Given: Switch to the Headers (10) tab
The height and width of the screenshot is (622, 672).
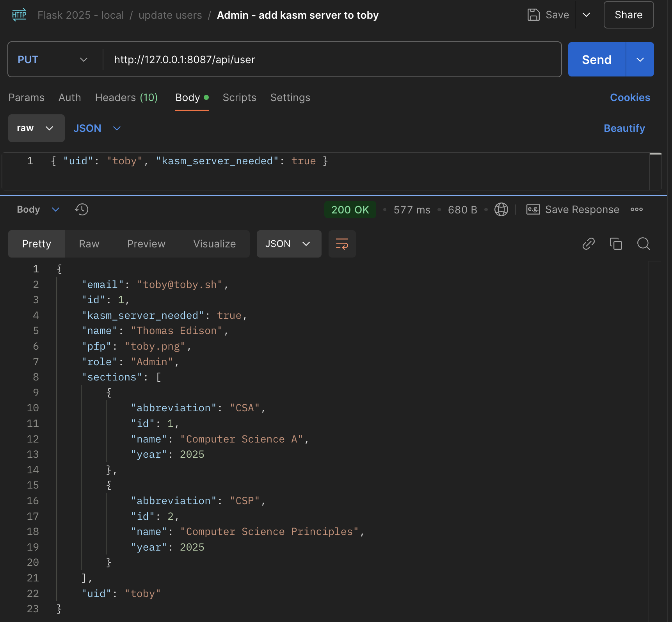Looking at the screenshot, I should [126, 98].
